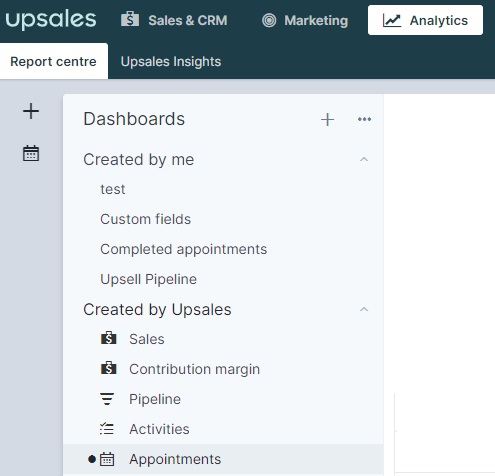Click the calendar icon in left sidebar
Viewport: 495px width, 476px height.
31,153
